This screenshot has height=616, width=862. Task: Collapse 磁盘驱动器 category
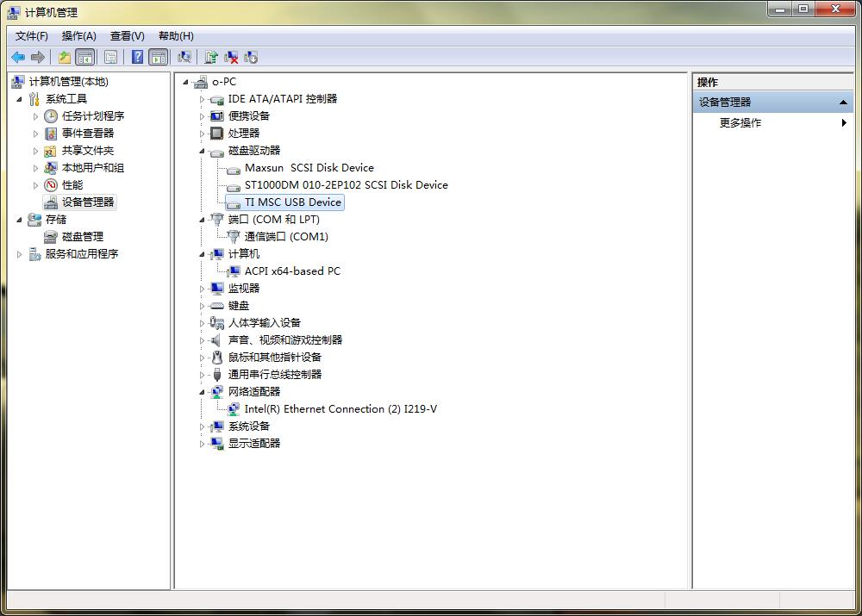[x=202, y=151]
